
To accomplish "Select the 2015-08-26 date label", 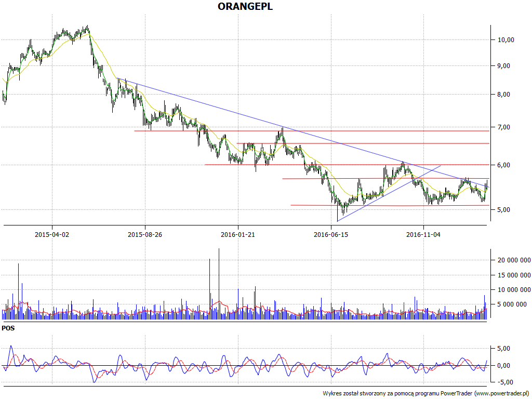I will pyautogui.click(x=145, y=234).
